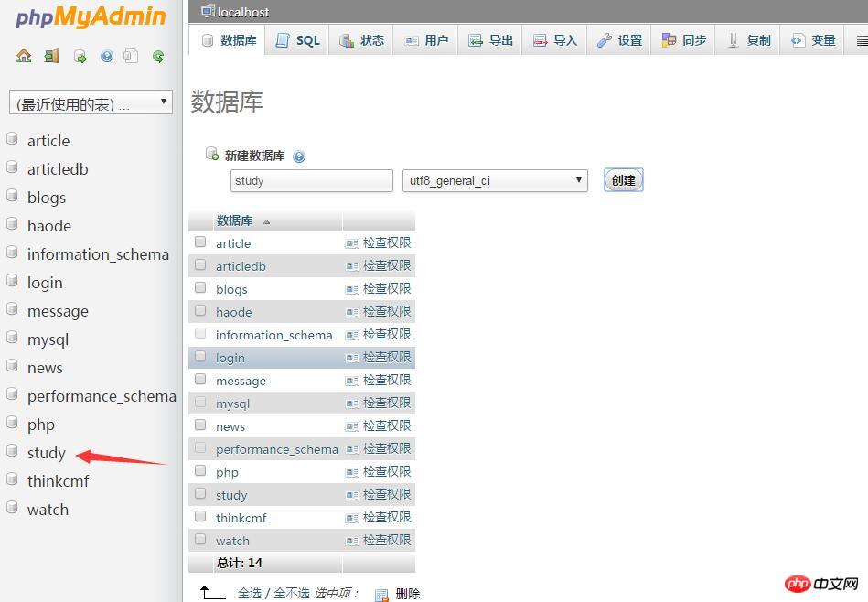Click the database icon next to study in sidebar
This screenshot has height=602, width=868.
coord(12,452)
